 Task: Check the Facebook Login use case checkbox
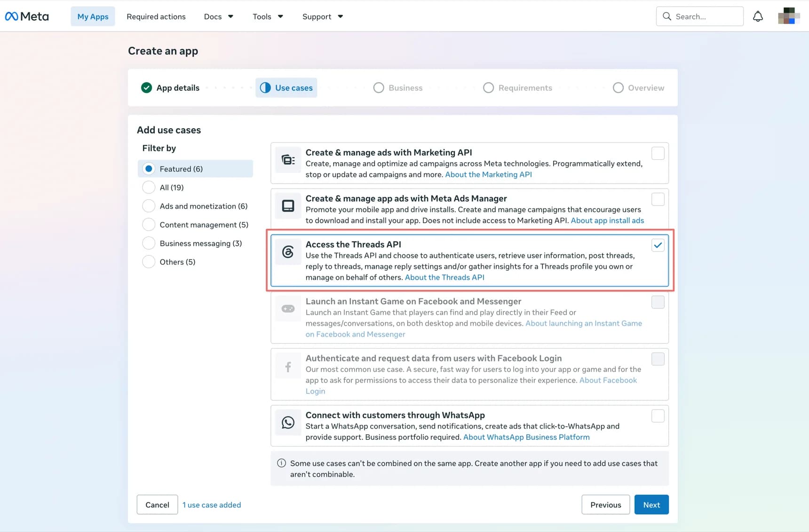tap(658, 359)
